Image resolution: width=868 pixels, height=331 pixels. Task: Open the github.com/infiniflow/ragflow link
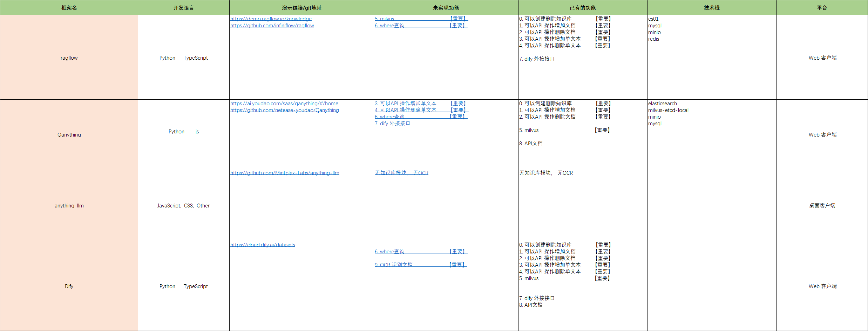(x=272, y=26)
